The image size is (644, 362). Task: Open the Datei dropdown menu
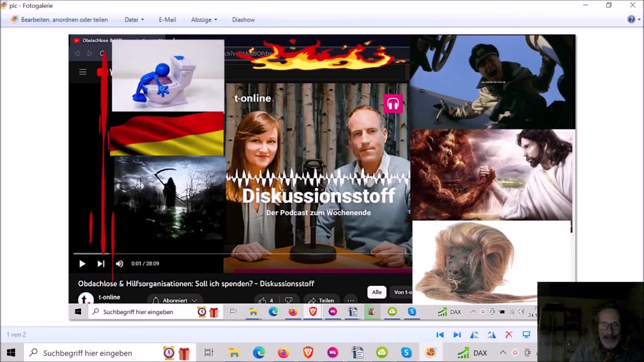pos(134,20)
